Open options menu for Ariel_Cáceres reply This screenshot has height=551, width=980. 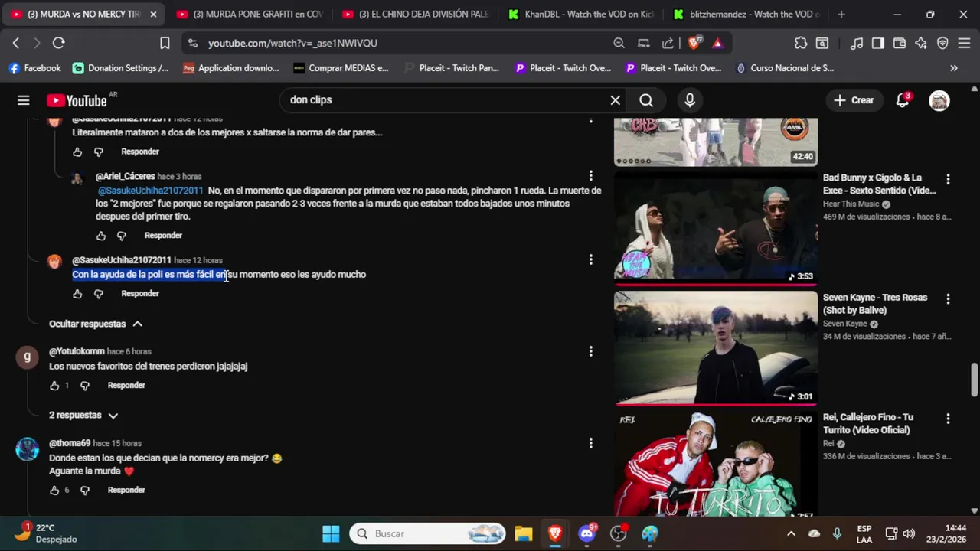click(590, 176)
